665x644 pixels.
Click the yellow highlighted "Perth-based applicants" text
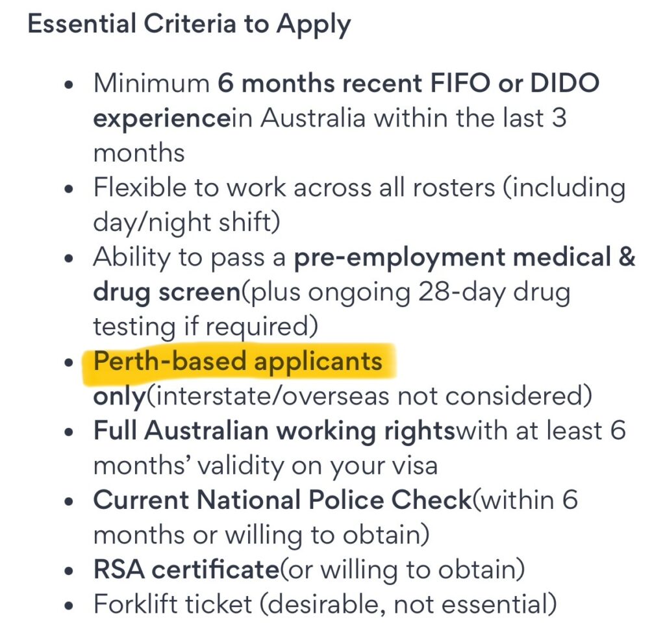238,362
